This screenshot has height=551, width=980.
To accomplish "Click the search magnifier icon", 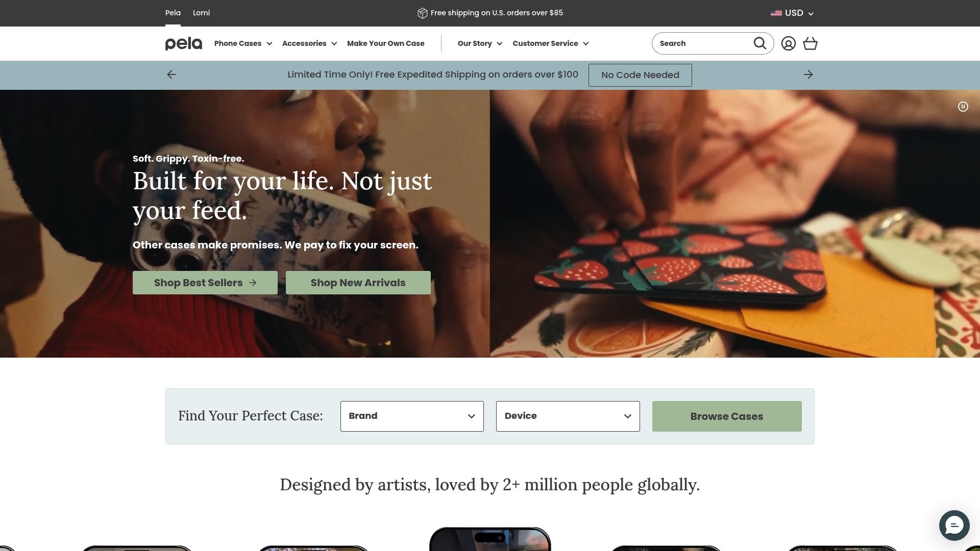I will tap(760, 43).
